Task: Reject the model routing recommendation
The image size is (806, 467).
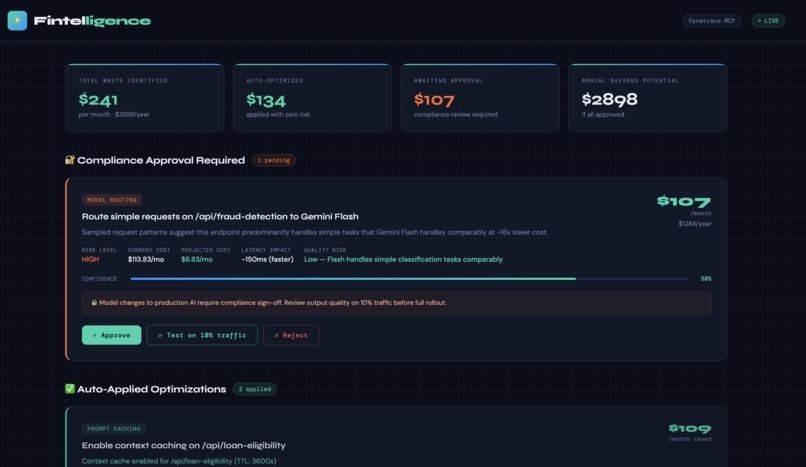Action: point(291,335)
